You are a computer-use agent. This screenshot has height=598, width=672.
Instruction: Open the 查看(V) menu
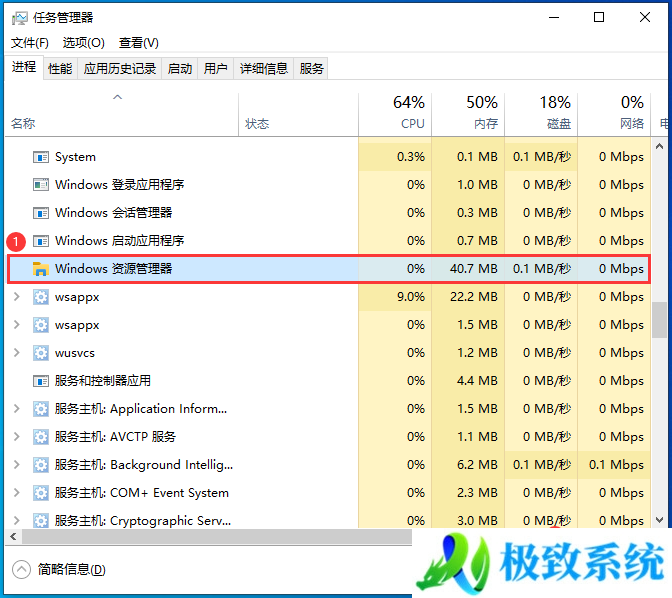pyautogui.click(x=138, y=43)
